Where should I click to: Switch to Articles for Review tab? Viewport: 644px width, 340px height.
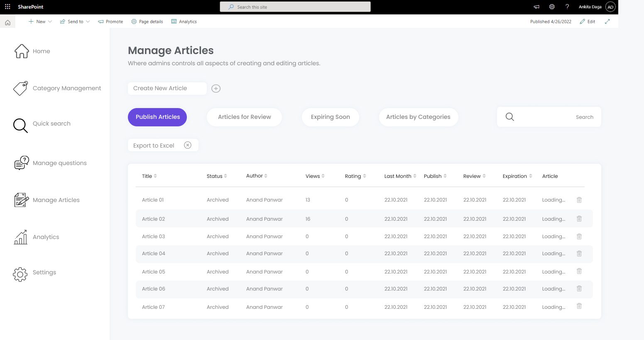pyautogui.click(x=244, y=117)
